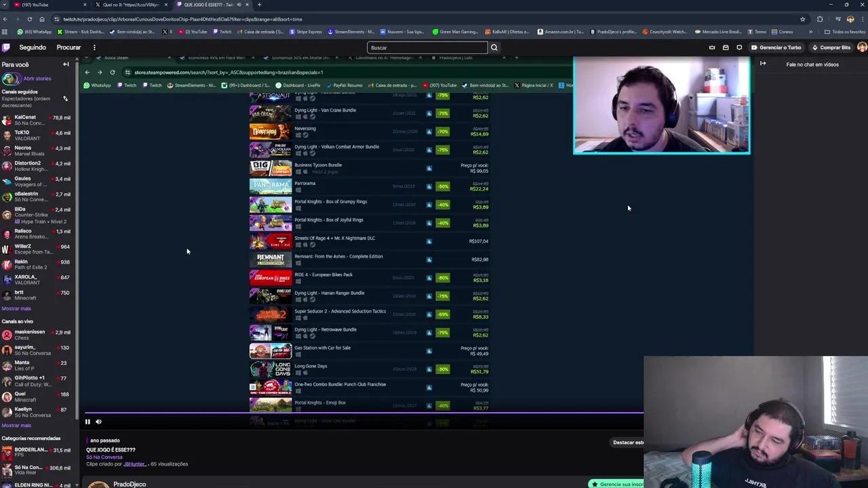
Task: Open whispers chat bubble icon
Action: click(x=739, y=47)
